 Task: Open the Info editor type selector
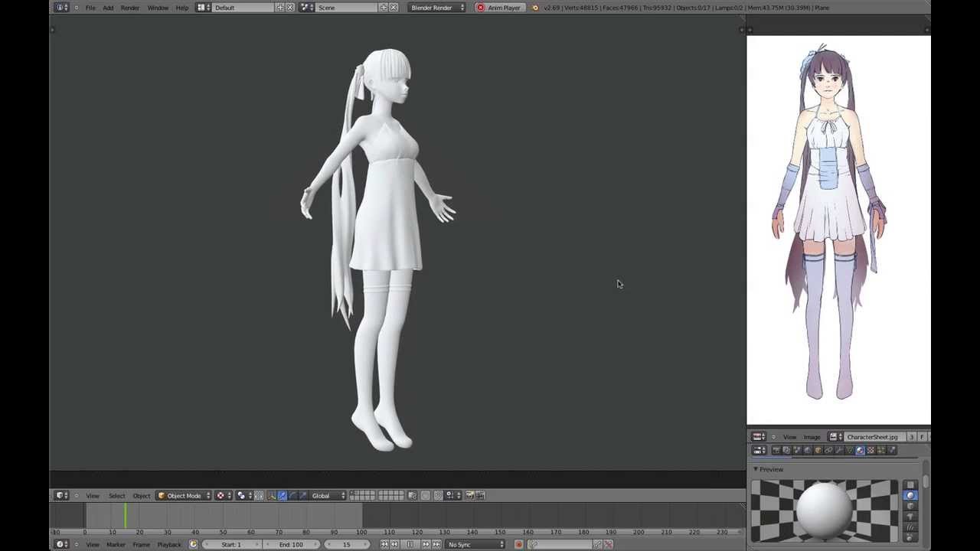pos(62,8)
